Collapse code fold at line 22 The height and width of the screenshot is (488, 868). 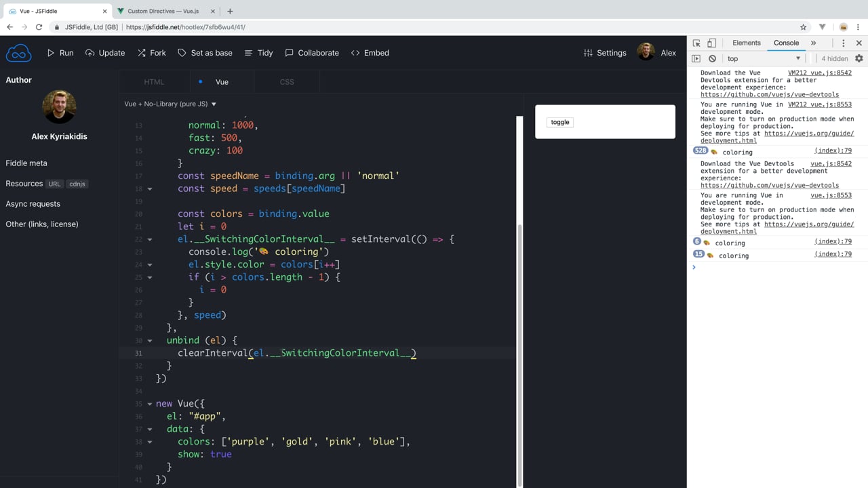150,239
